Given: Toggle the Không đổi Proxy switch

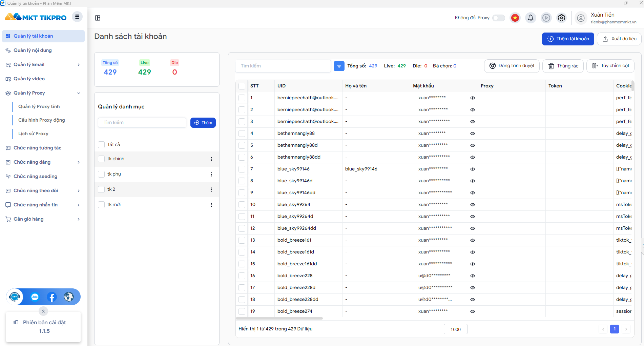Looking at the screenshot, I should (498, 18).
